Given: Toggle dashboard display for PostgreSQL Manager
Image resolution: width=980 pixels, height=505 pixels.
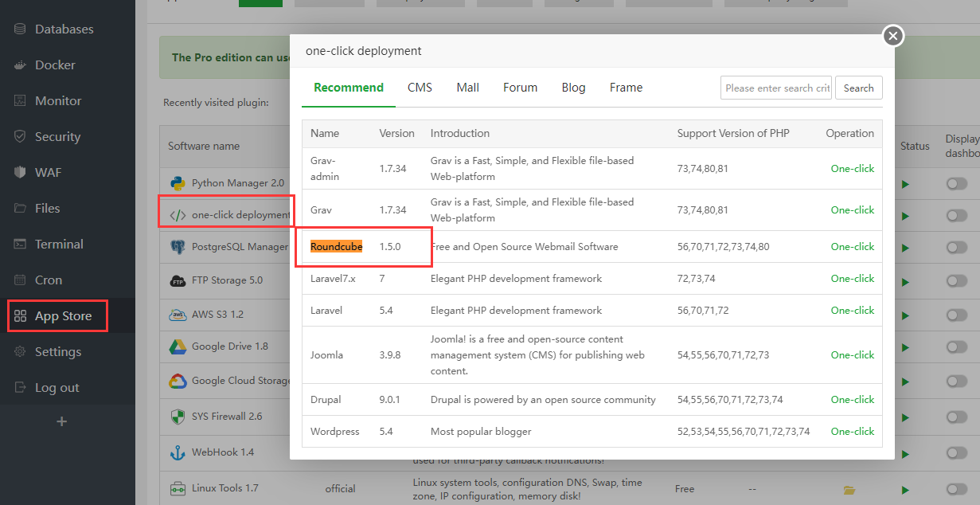Looking at the screenshot, I should [x=957, y=248].
